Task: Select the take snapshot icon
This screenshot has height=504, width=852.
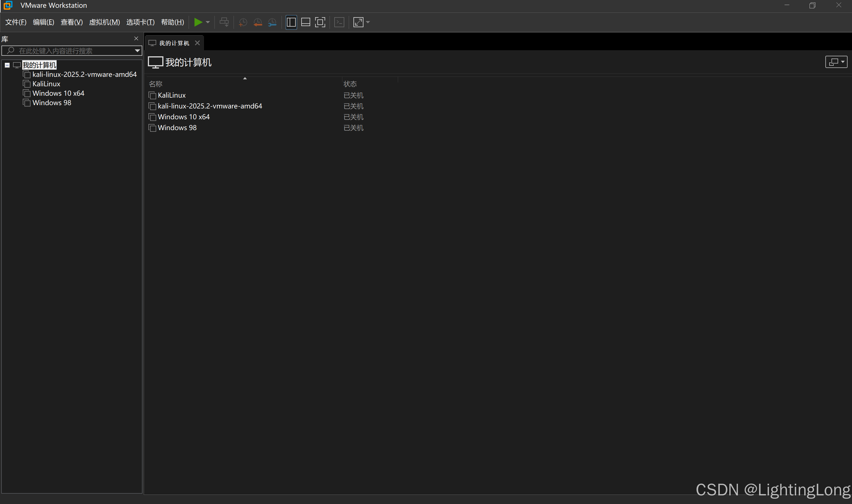Action: pos(242,22)
